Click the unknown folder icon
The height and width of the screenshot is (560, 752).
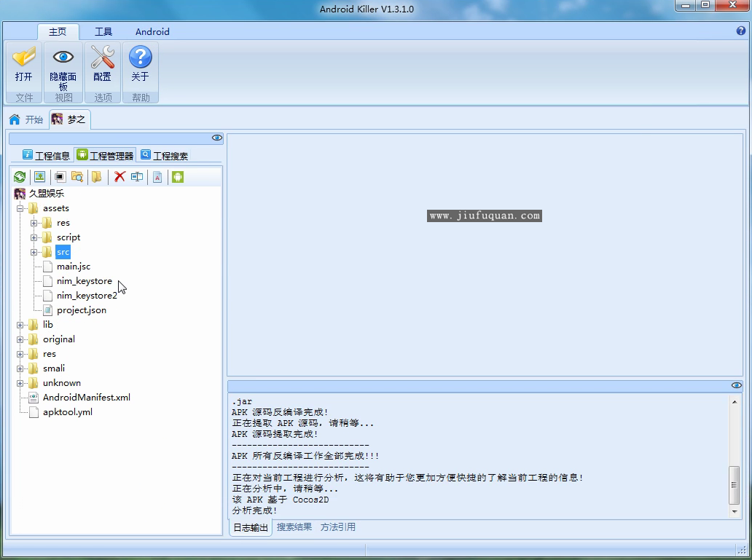coord(33,382)
